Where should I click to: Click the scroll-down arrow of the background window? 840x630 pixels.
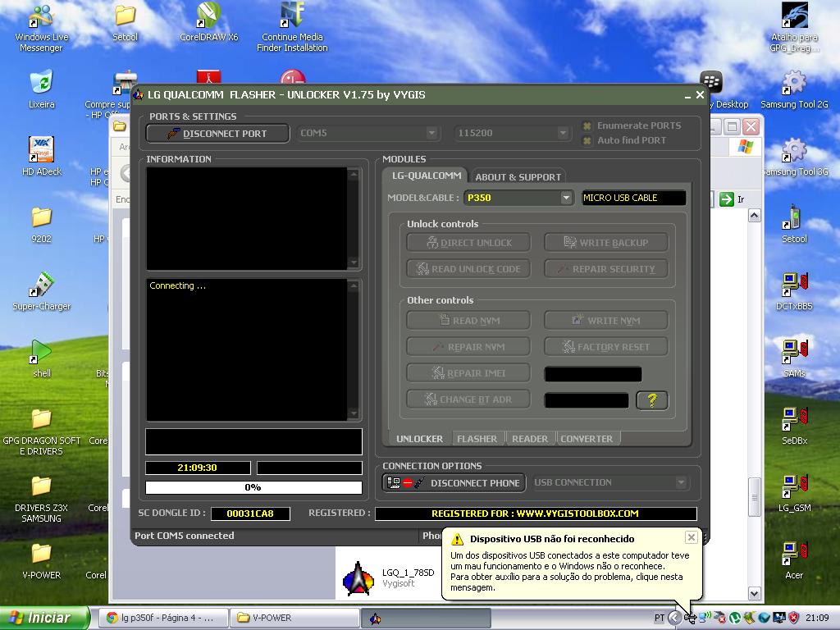pos(755,594)
